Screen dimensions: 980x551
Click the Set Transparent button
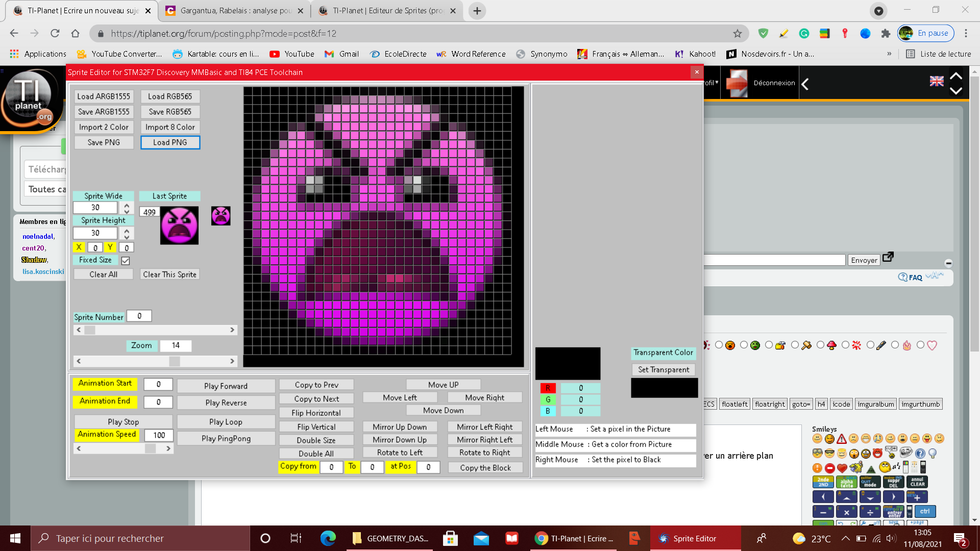tap(664, 369)
